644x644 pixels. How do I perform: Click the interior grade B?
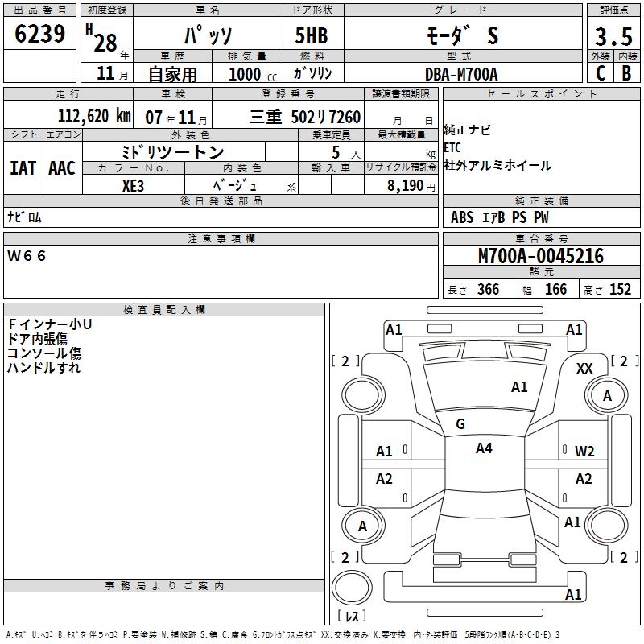click(626, 72)
